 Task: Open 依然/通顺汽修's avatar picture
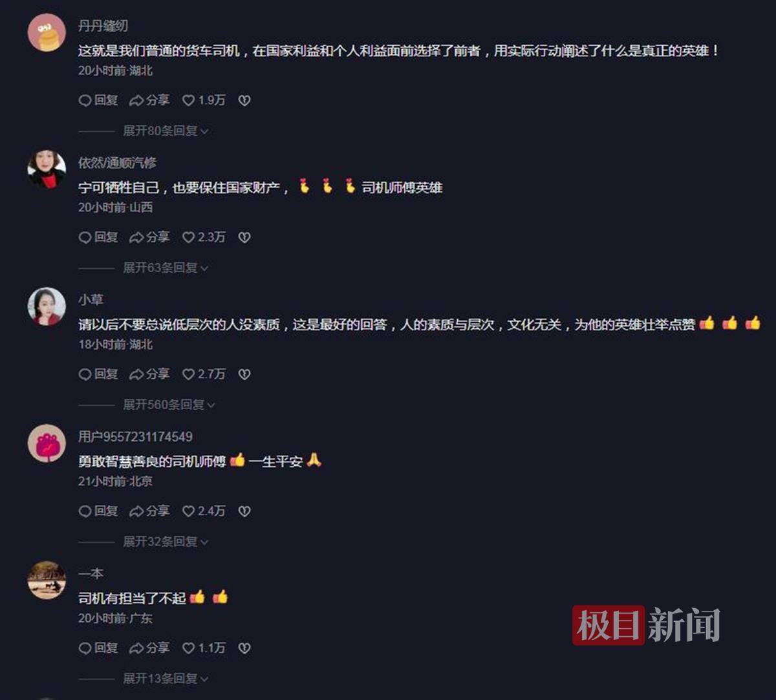(47, 169)
